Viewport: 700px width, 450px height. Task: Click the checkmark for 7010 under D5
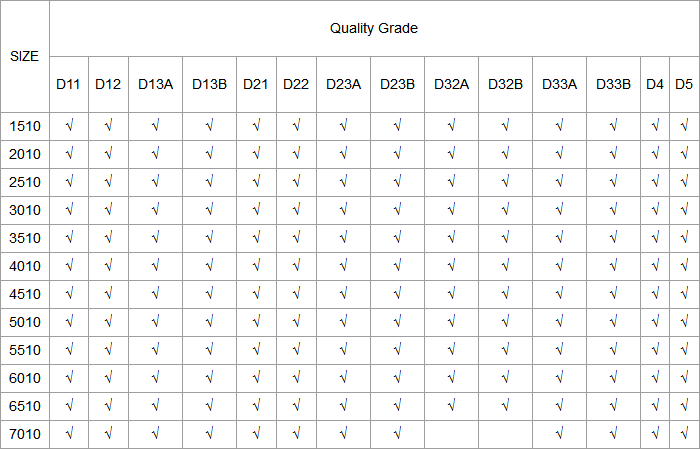tap(684, 433)
